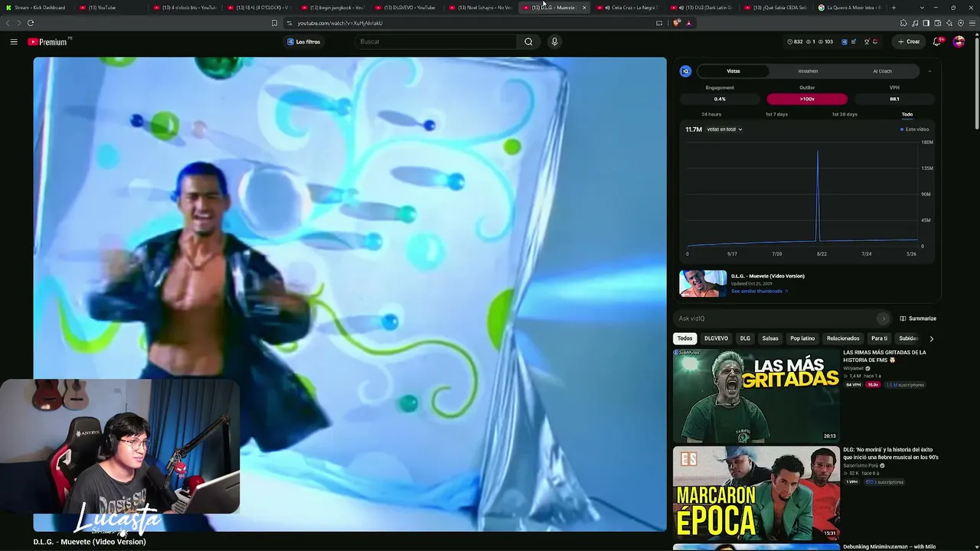This screenshot has height=551, width=980.
Task: Click the YouTube search magnifier button
Action: coord(528,41)
